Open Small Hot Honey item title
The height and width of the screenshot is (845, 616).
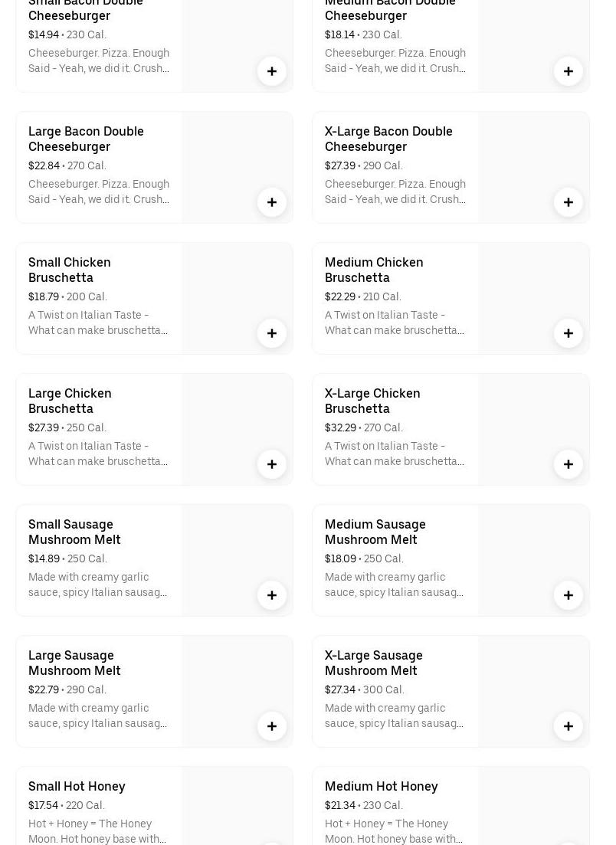point(77,786)
